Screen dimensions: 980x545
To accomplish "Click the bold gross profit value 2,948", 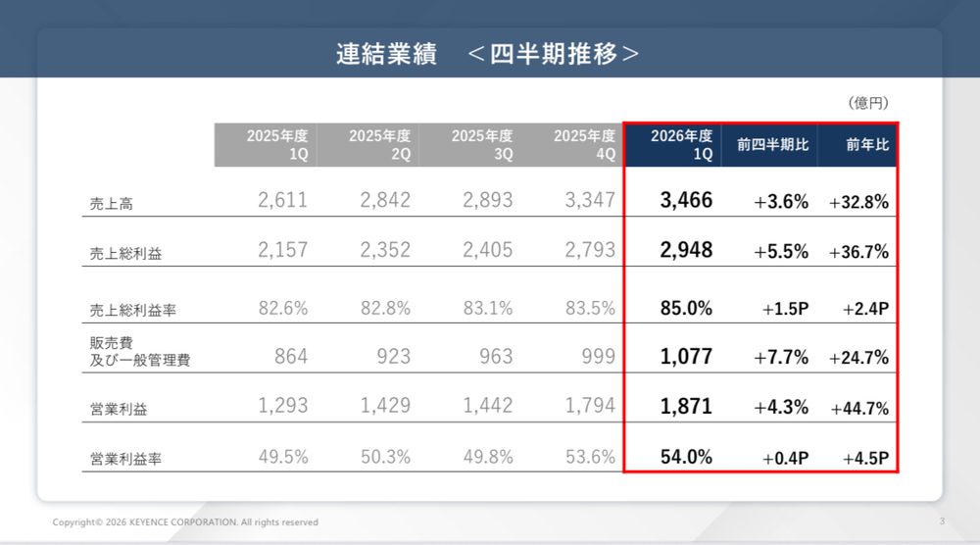I will click(x=686, y=250).
